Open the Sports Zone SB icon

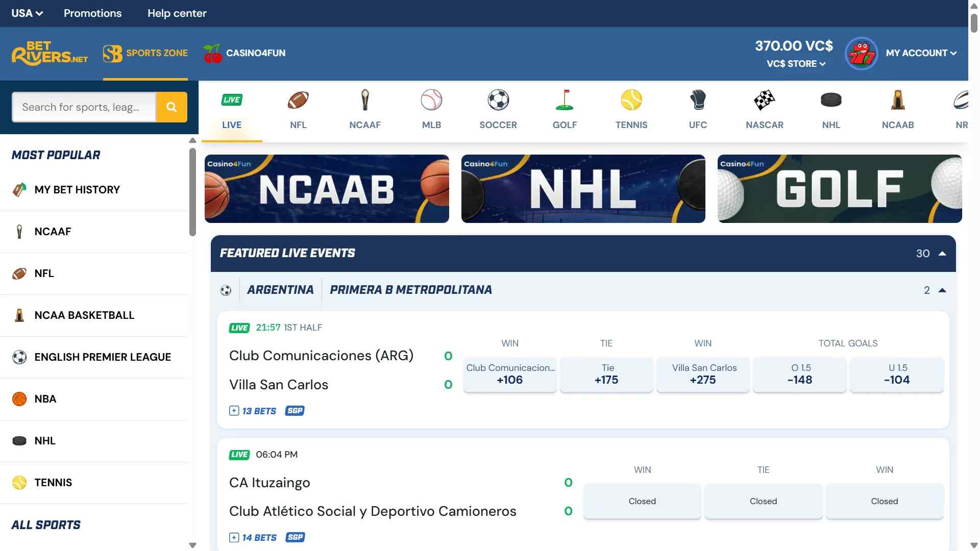click(112, 53)
